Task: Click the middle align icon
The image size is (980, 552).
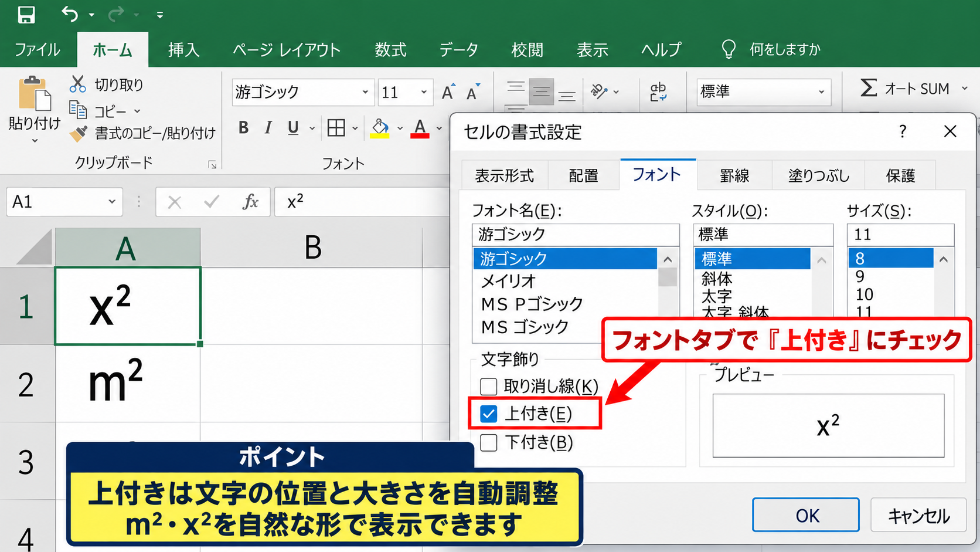Action: coord(541,92)
